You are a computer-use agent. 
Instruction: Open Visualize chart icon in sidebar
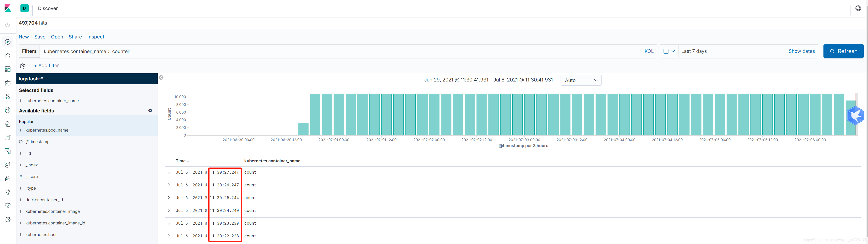(8, 56)
